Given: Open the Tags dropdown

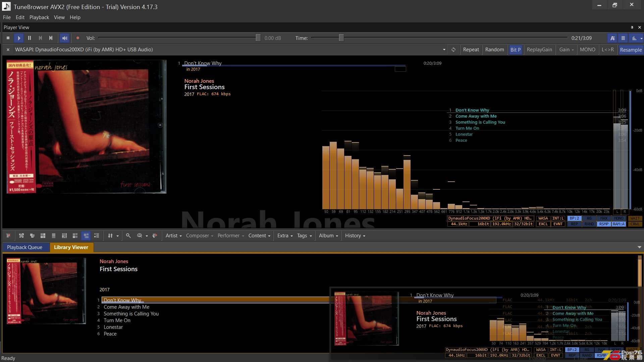Looking at the screenshot, I should coord(304,236).
